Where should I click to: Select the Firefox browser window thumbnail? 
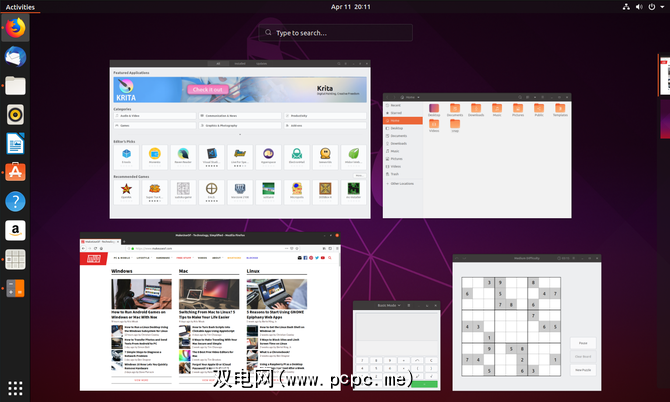210,312
